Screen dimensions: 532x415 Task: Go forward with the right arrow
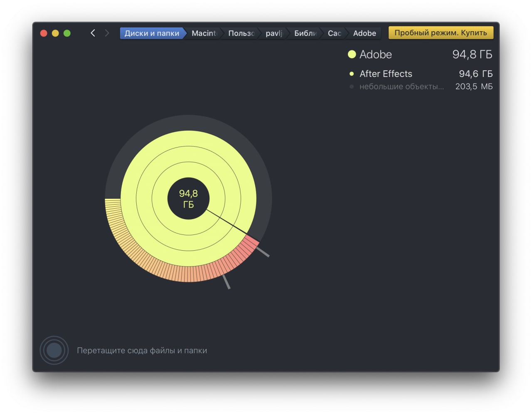tap(107, 33)
